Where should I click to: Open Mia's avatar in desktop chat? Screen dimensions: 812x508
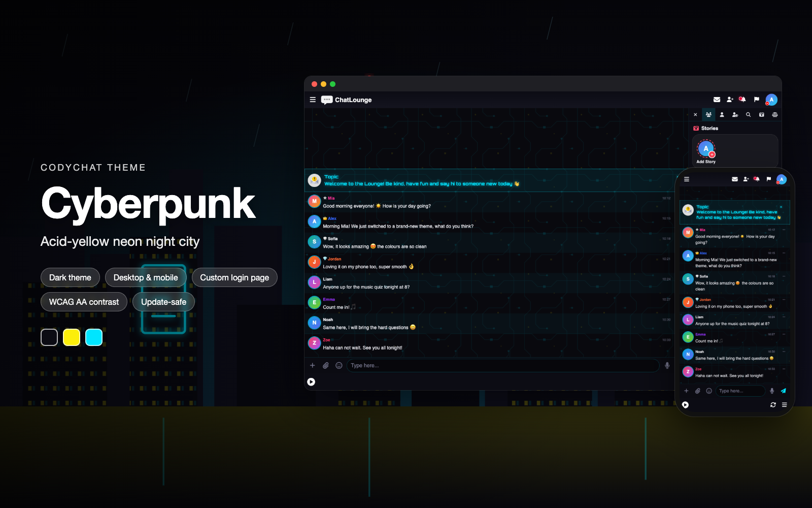pyautogui.click(x=314, y=201)
